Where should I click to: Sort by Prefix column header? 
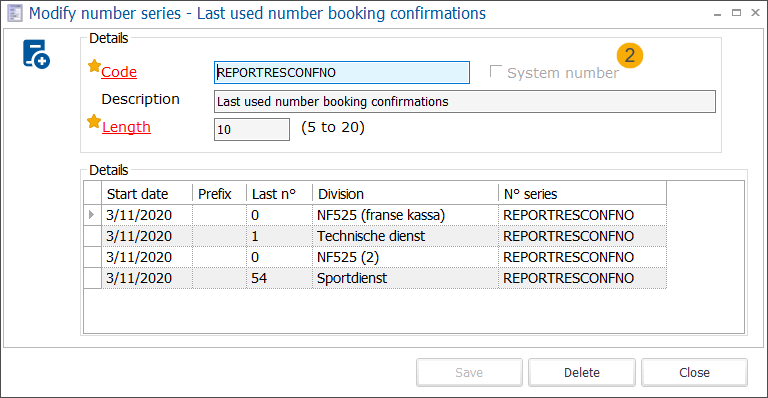click(219, 194)
